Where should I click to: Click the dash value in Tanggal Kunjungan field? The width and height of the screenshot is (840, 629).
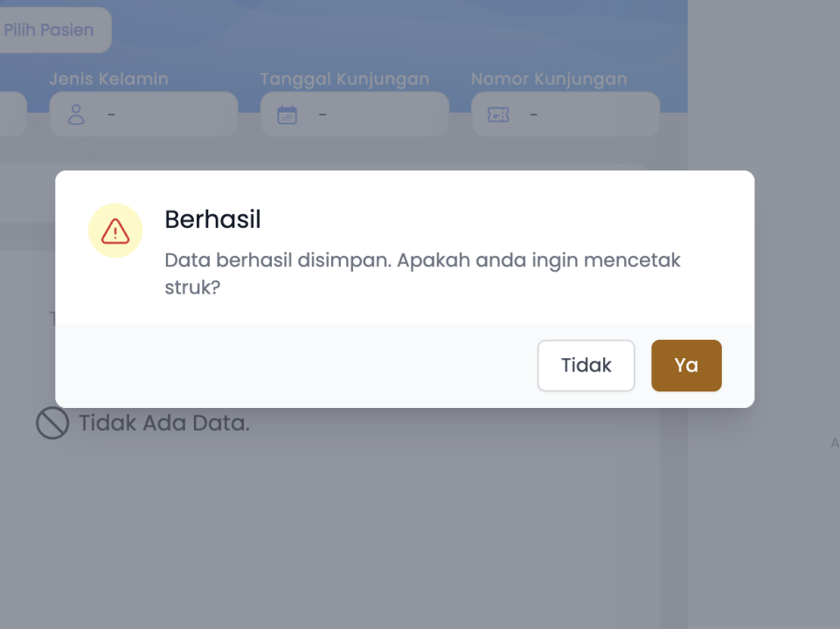(323, 114)
